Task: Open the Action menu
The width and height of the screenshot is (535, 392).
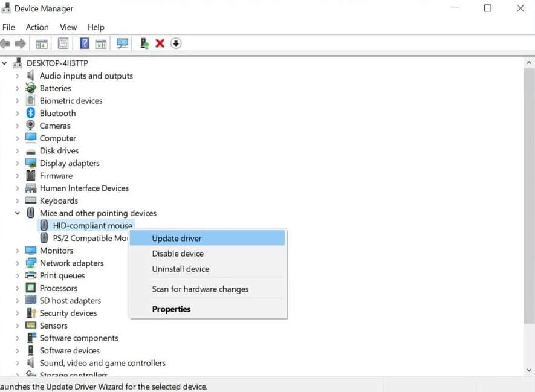Action: pyautogui.click(x=37, y=27)
